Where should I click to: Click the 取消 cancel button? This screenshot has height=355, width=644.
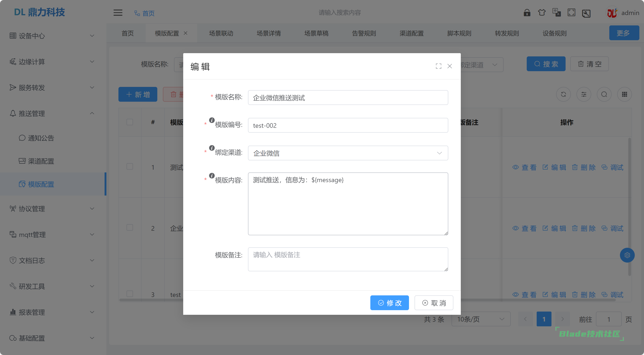click(x=434, y=303)
